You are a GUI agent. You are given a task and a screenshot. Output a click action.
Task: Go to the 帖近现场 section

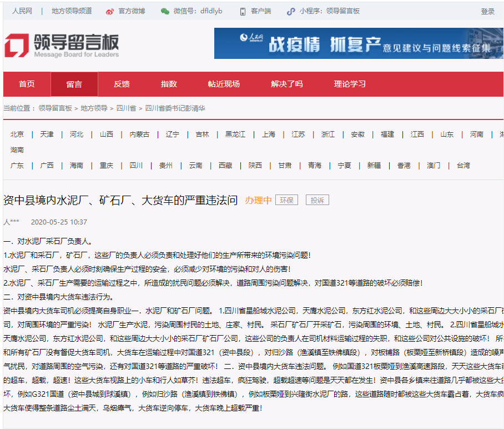click(224, 84)
